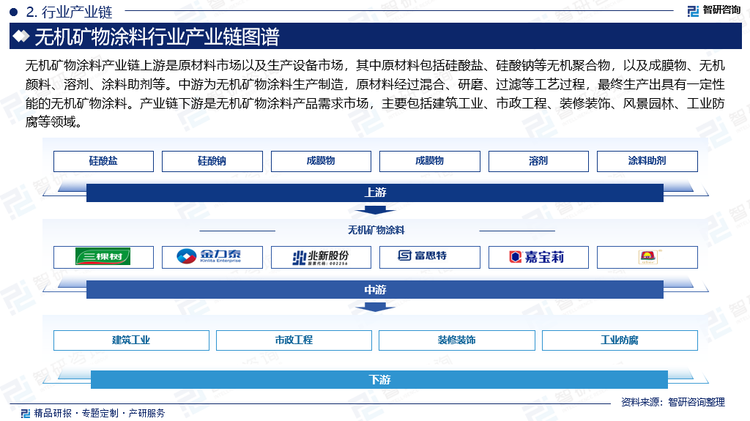Click the 溶剂 raw material box

click(538, 161)
